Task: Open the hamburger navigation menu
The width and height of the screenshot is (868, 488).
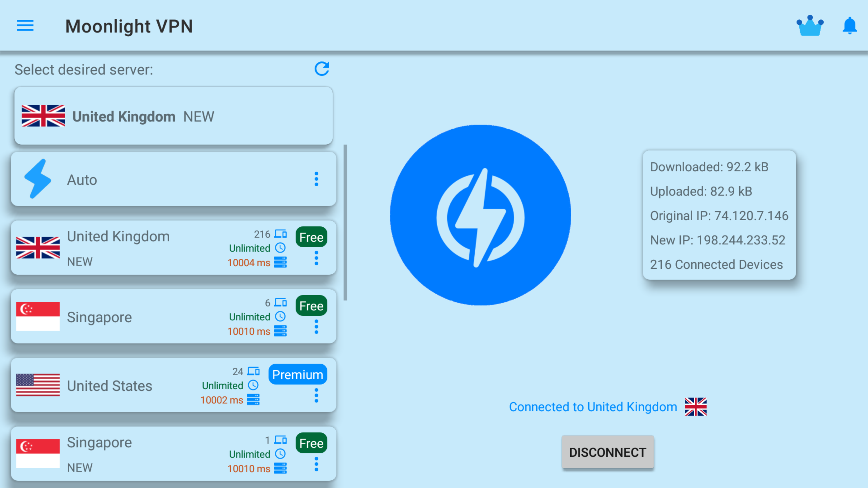Action: pos(25,26)
